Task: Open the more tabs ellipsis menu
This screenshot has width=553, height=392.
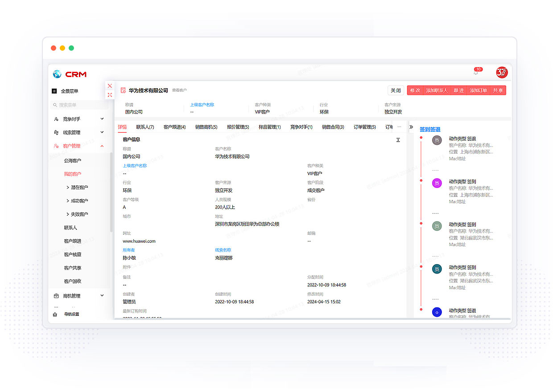Action: point(399,127)
